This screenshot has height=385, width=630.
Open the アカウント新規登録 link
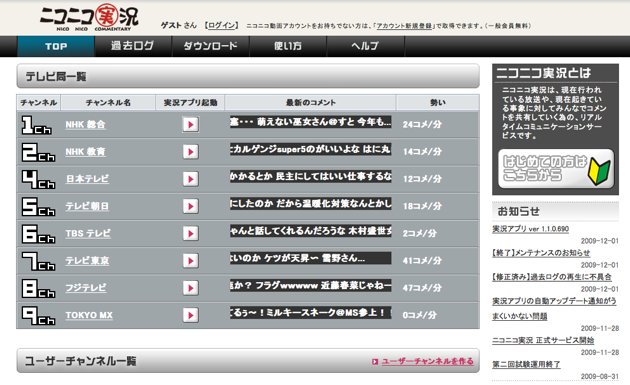click(x=404, y=26)
